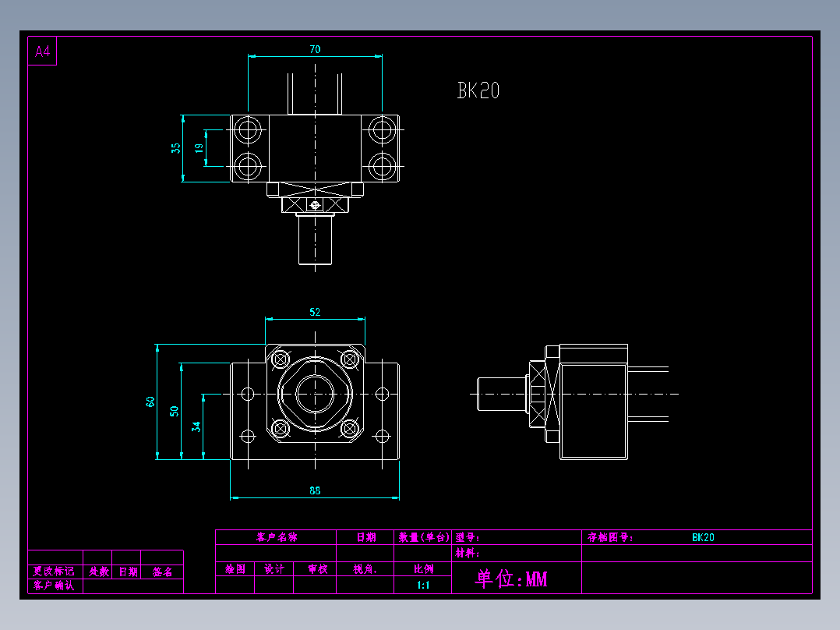The width and height of the screenshot is (840, 630).
Task: Click the A4 sheet size label
Action: point(42,51)
